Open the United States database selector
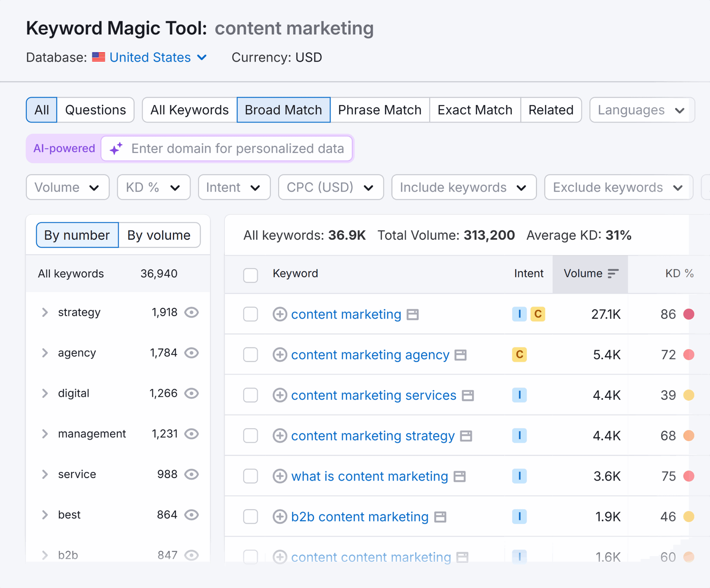The width and height of the screenshot is (710, 588). tap(150, 57)
